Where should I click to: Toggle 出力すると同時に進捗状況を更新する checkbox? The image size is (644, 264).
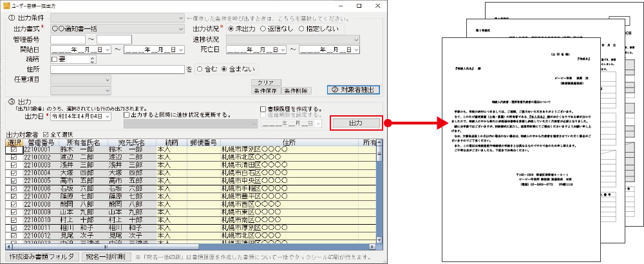tap(127, 115)
